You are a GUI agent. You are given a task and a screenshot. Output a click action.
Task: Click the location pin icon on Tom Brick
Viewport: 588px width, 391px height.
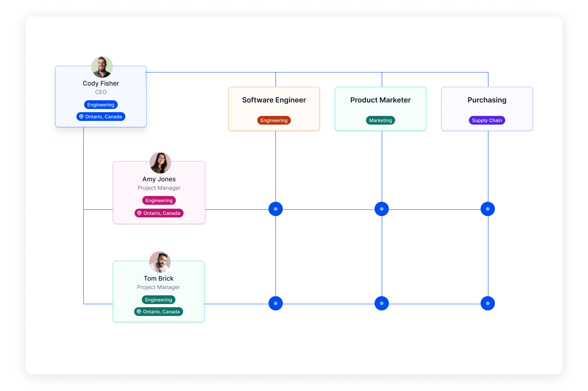pyautogui.click(x=139, y=312)
